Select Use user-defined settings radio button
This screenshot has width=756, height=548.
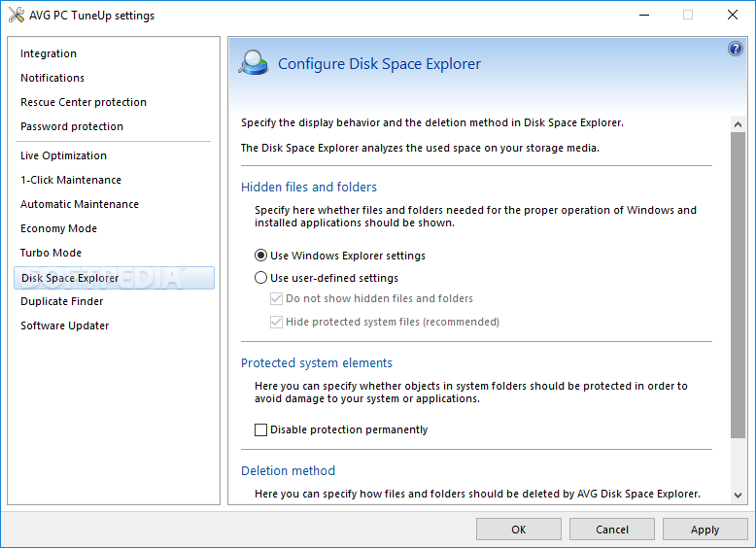260,278
